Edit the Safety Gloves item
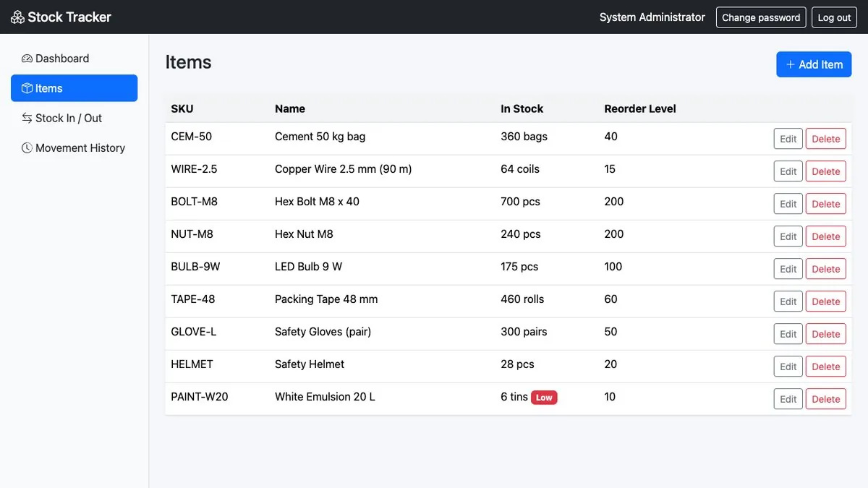 tap(788, 334)
